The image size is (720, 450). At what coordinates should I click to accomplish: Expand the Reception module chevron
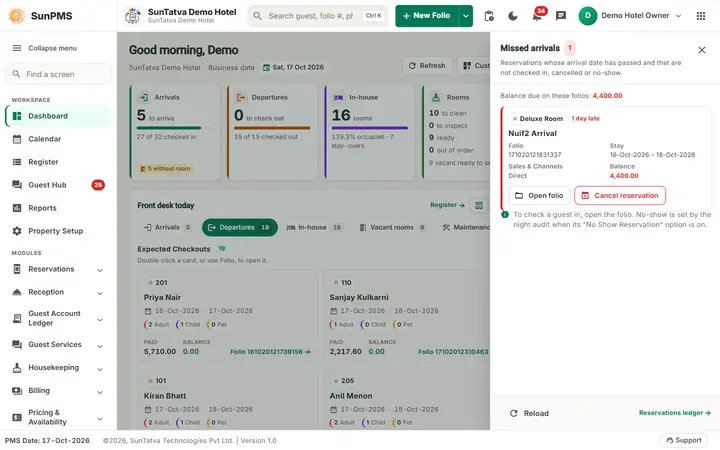100,293
